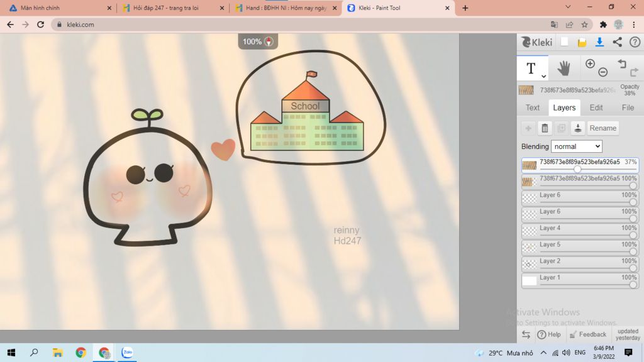Flip the panel side with swap arrows icon

pos(526,334)
